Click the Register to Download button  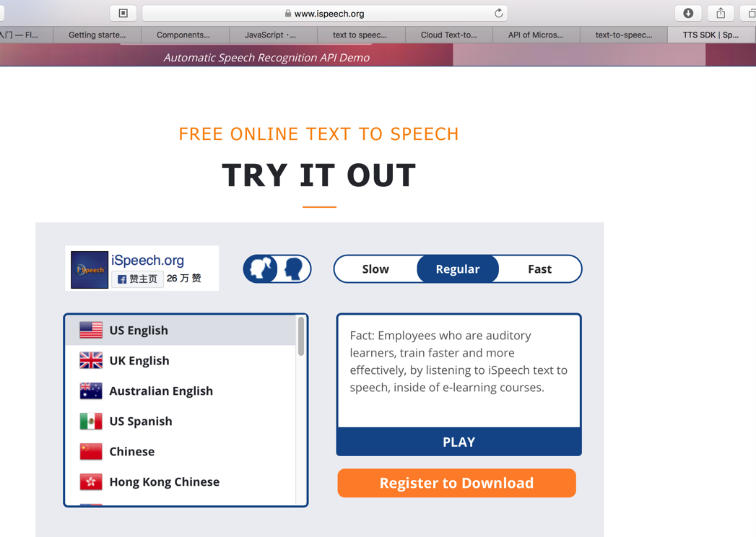point(456,483)
